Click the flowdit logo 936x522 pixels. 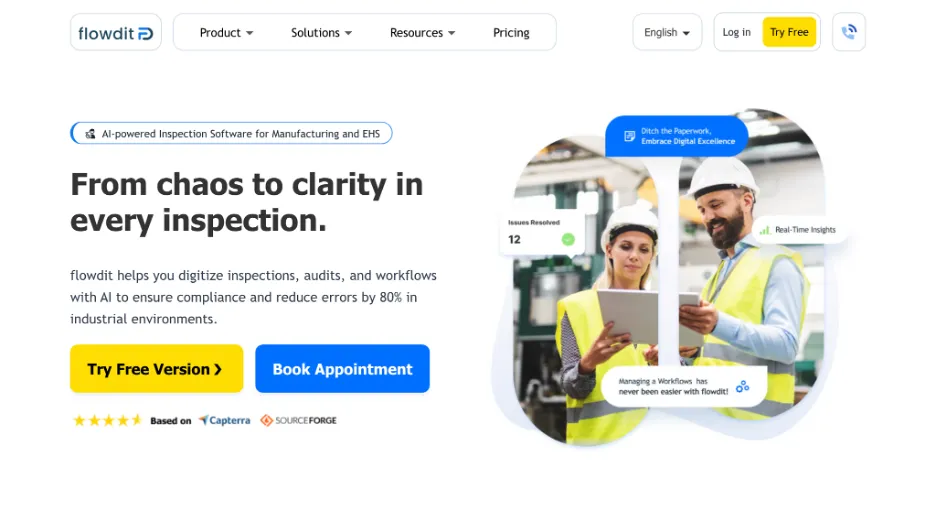[115, 33]
